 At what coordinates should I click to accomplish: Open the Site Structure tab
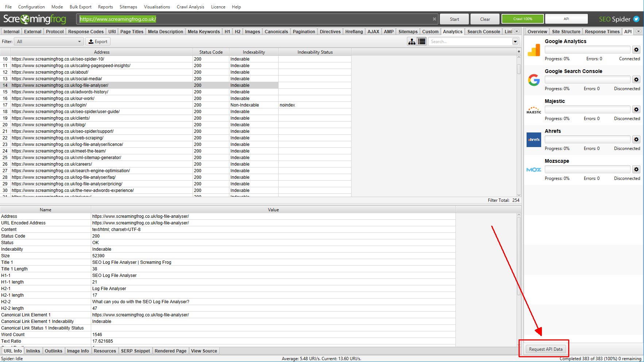[x=566, y=31]
